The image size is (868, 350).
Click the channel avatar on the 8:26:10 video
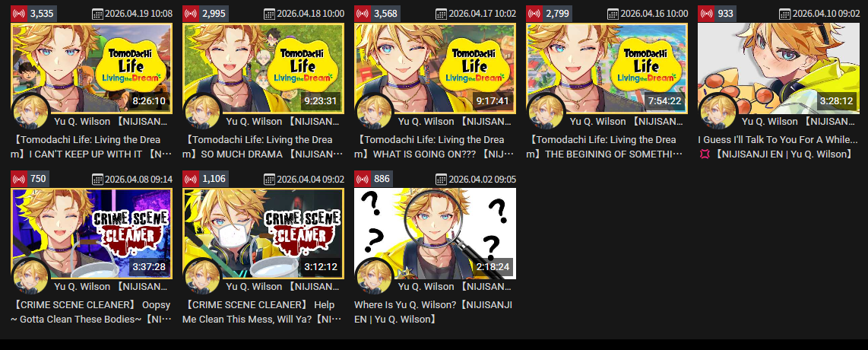pyautogui.click(x=31, y=112)
